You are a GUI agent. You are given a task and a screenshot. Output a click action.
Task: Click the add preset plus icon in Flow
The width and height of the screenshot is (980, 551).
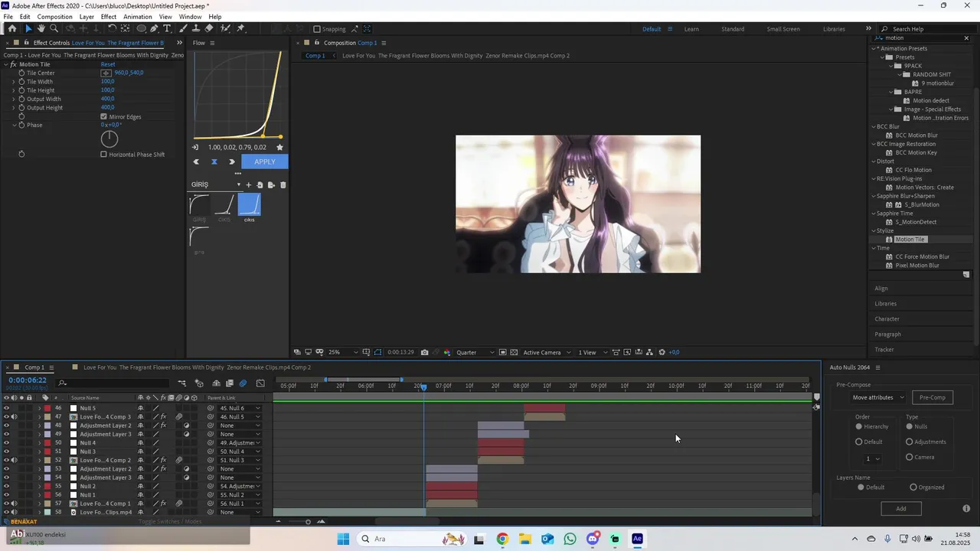(x=248, y=184)
